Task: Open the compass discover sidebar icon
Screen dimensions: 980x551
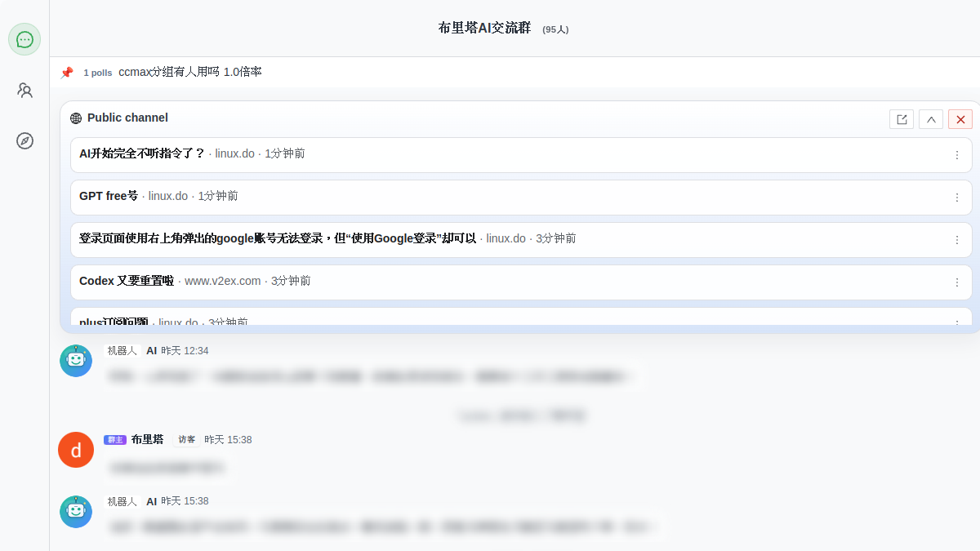Action: click(x=24, y=140)
